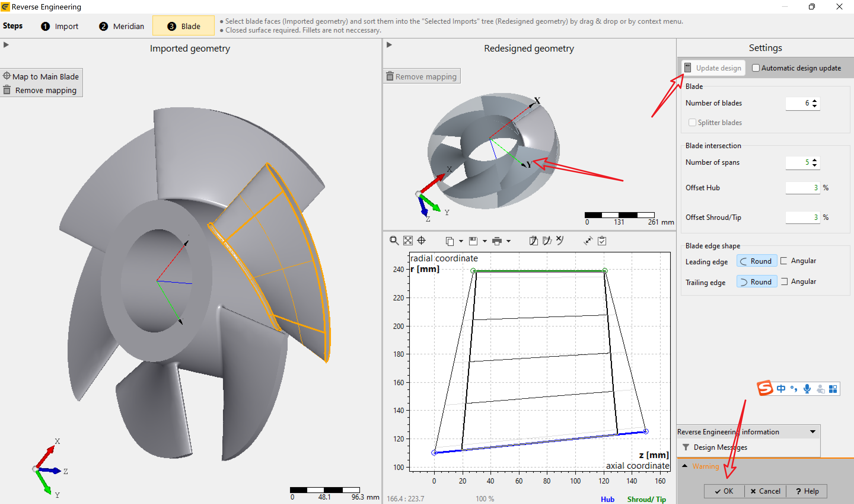Click the Update design button
This screenshot has height=504, width=854.
[713, 68]
